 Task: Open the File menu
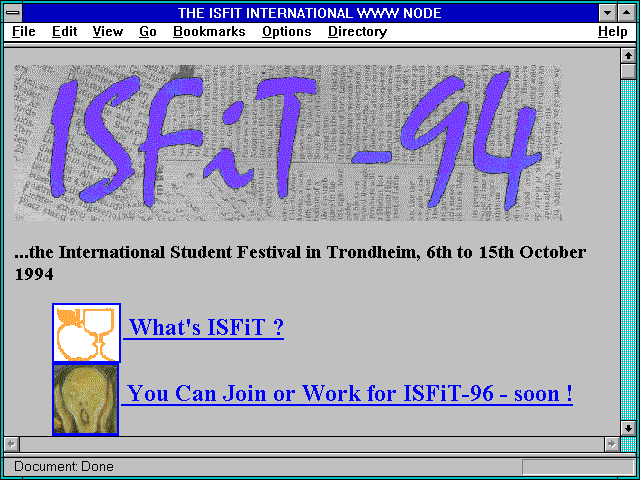pyautogui.click(x=24, y=32)
